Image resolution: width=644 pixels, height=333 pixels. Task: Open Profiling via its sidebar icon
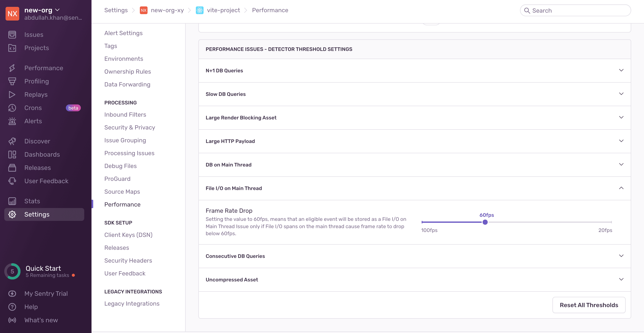[12, 81]
